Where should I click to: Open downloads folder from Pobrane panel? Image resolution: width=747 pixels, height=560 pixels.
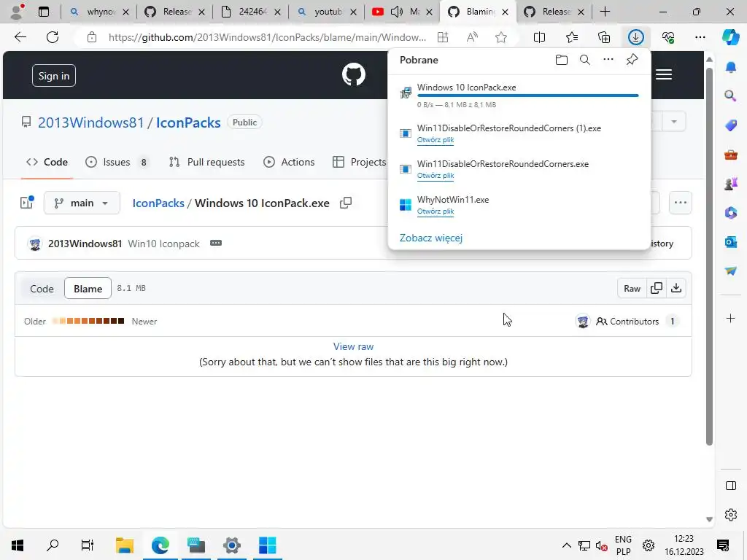coord(561,60)
